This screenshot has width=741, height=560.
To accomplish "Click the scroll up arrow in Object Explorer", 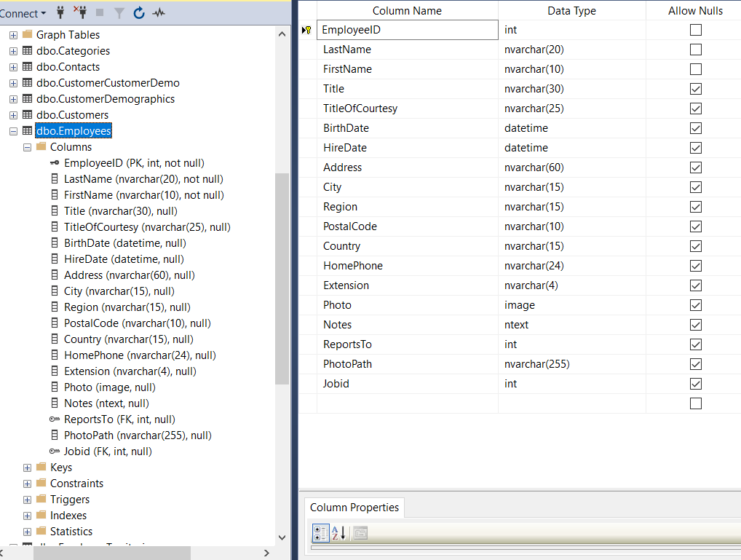I will [x=282, y=34].
